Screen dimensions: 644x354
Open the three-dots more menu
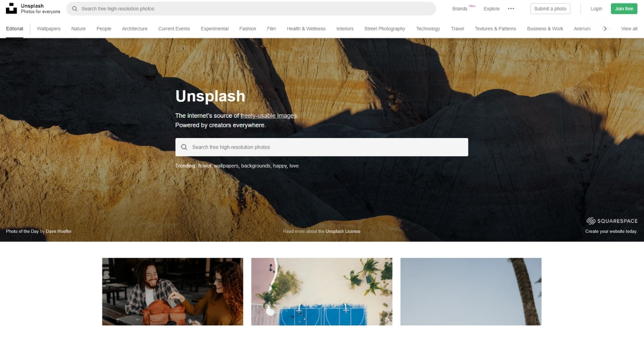(x=511, y=9)
